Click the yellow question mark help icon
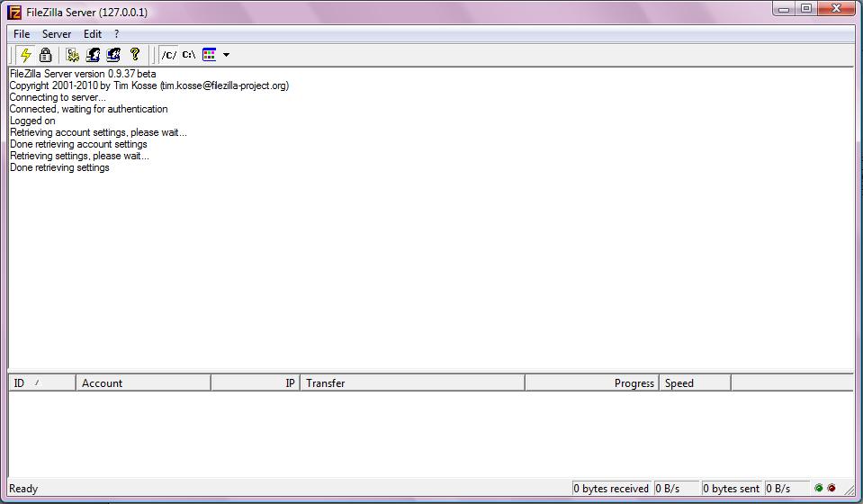863x504 pixels. (x=135, y=55)
